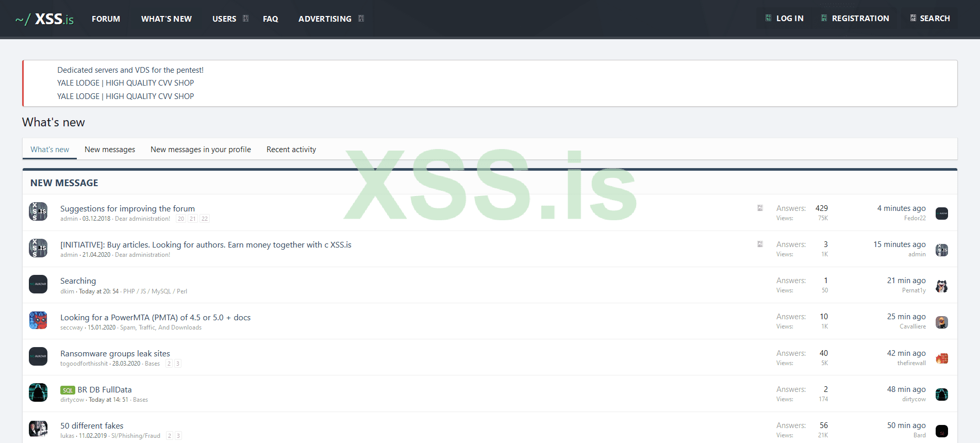Click lukas's avatar on 50 different fakes
This screenshot has width=980, height=443.
pos(38,429)
